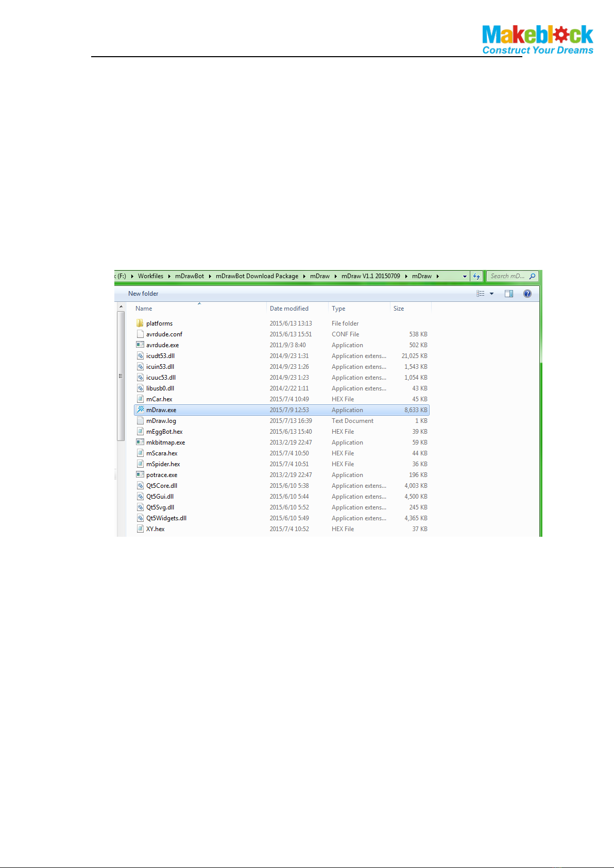Select the mDraw.exe application icon
This screenshot has height=868, width=614.
click(140, 410)
